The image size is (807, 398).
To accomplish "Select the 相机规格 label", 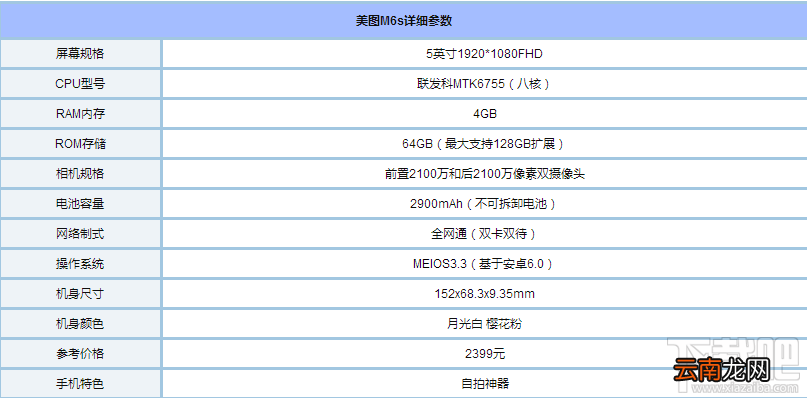I will 80,174.
